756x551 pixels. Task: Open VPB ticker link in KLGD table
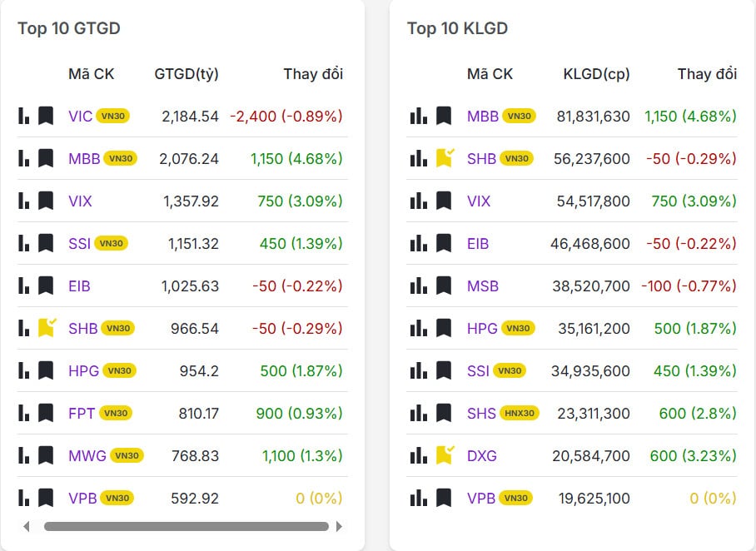(x=480, y=498)
